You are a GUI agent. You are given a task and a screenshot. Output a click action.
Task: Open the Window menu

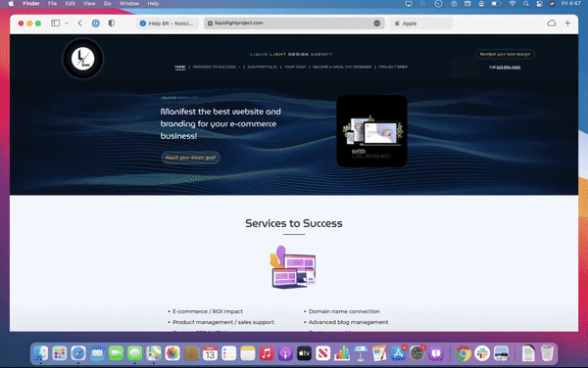129,4
